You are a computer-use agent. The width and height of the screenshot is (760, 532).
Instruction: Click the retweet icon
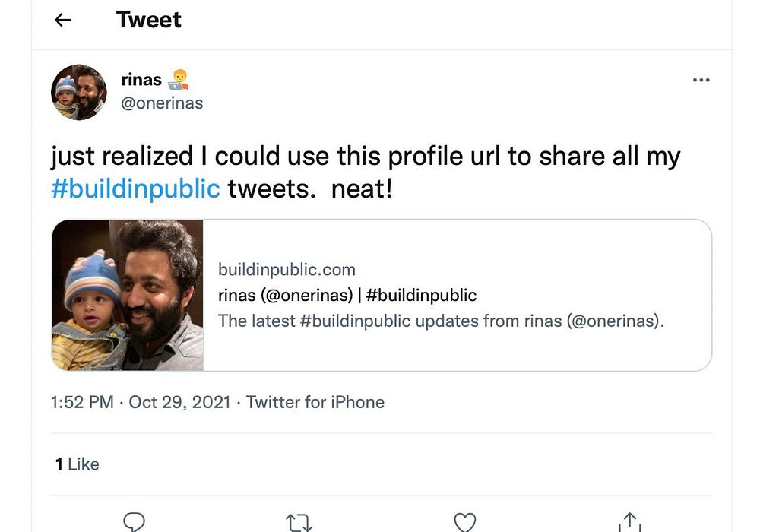299,522
